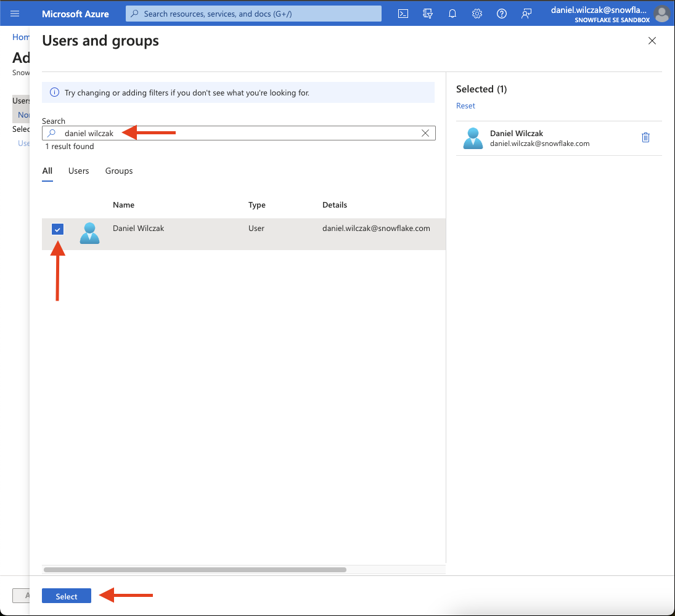The image size is (675, 616).
Task: Click the horizontal scrollbar under results
Action: pos(195,570)
